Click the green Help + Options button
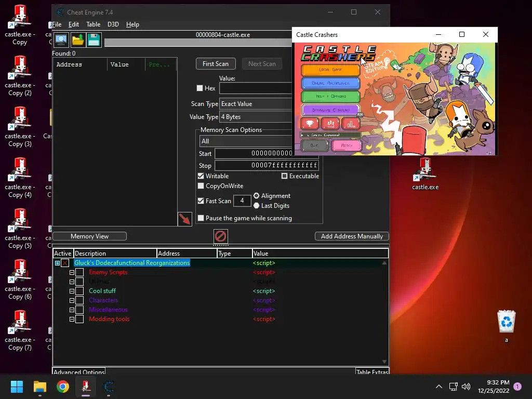The width and height of the screenshot is (532, 399). pyautogui.click(x=330, y=96)
